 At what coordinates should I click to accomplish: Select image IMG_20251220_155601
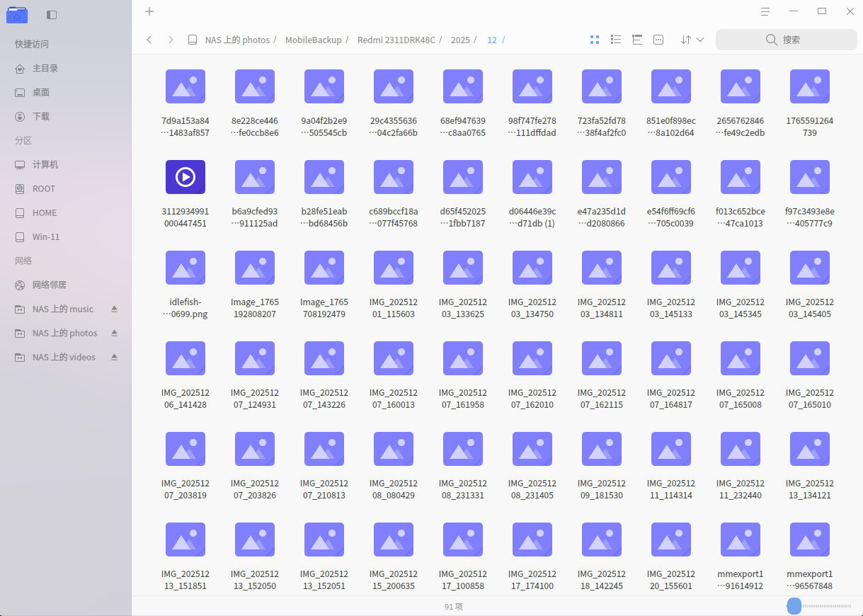[x=671, y=556]
